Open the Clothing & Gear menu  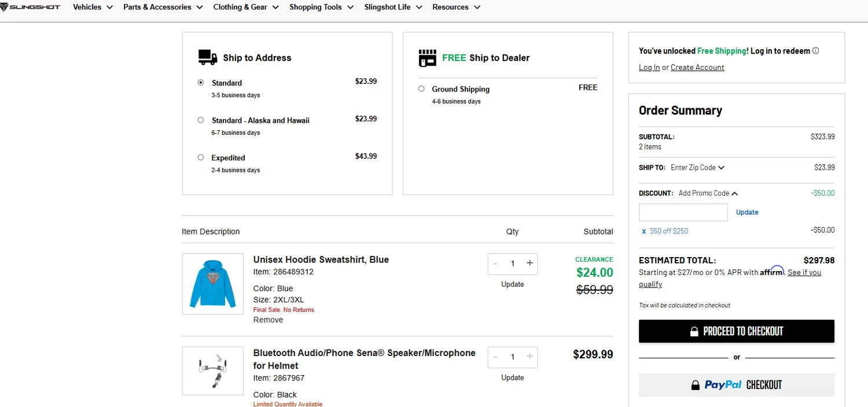pyautogui.click(x=246, y=7)
